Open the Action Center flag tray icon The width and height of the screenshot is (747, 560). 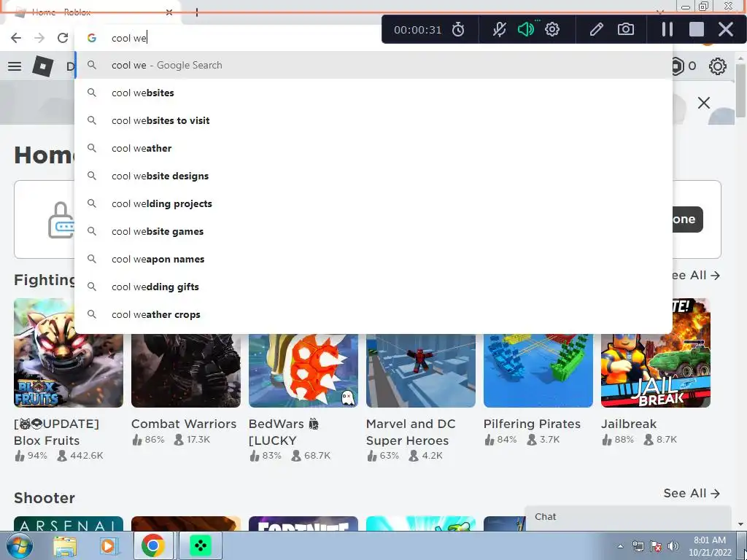tap(656, 546)
